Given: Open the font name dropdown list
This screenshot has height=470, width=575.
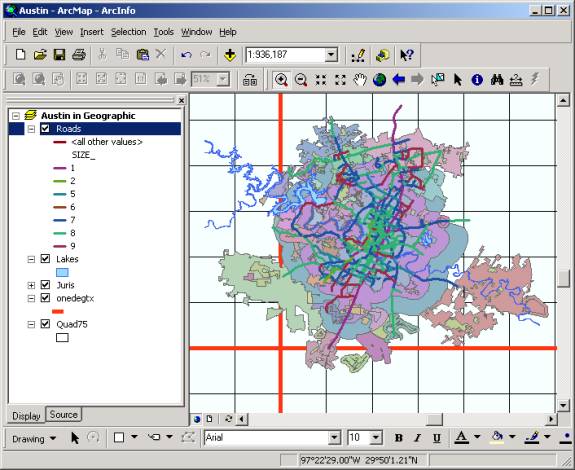Looking at the screenshot, I should click(334, 438).
